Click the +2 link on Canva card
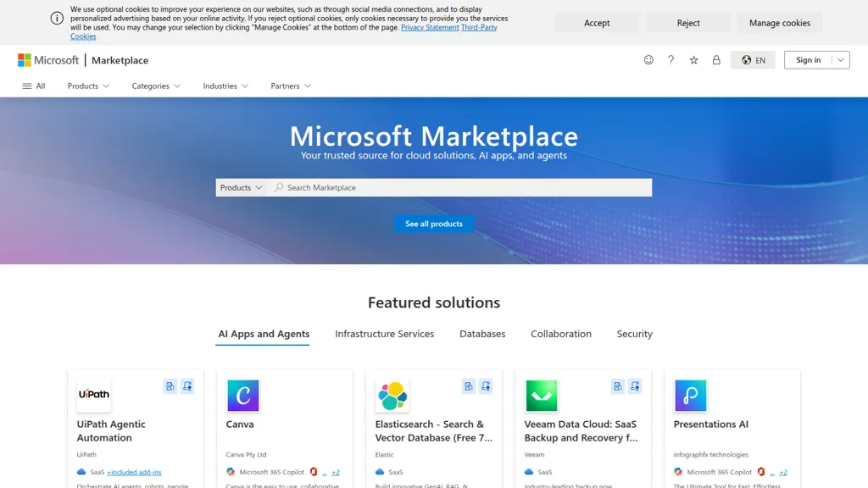868x488 pixels. [x=336, y=472]
